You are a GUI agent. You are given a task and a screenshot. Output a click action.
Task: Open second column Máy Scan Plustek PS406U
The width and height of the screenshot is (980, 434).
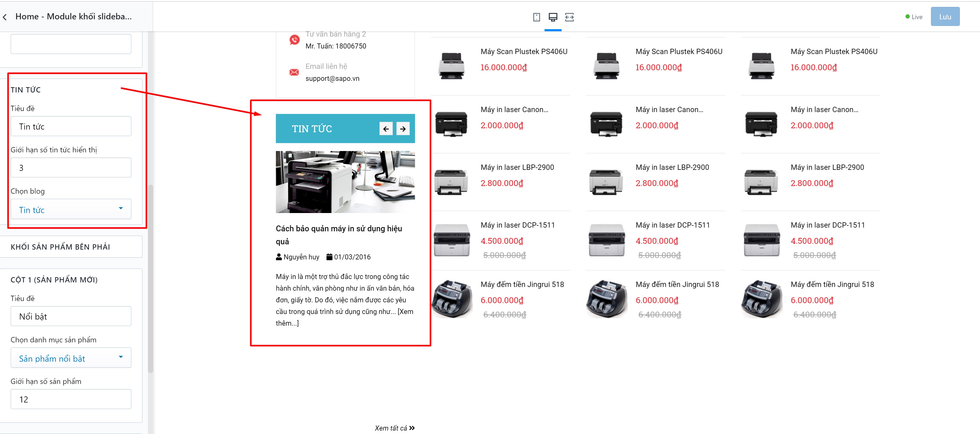click(679, 52)
